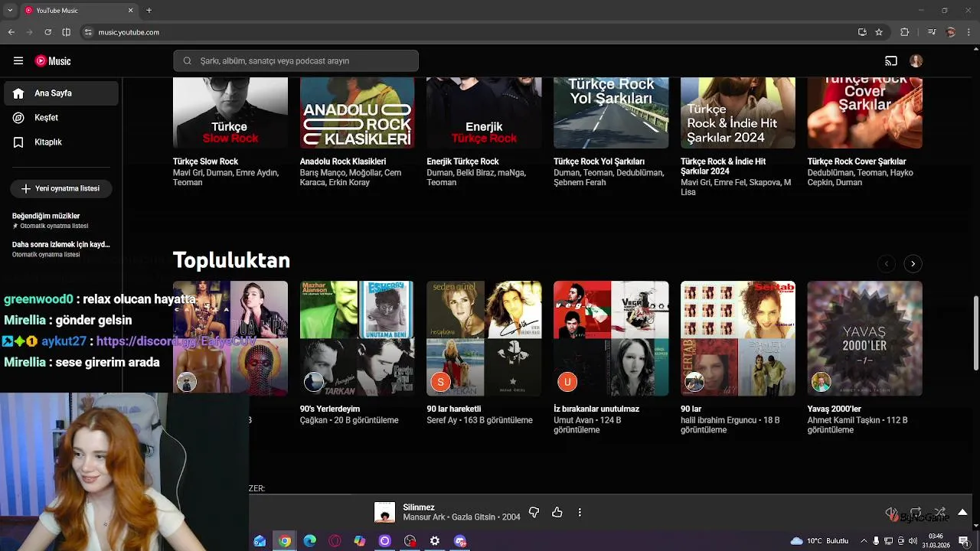
Task: Like the song Silinmez
Action: [x=557, y=512]
